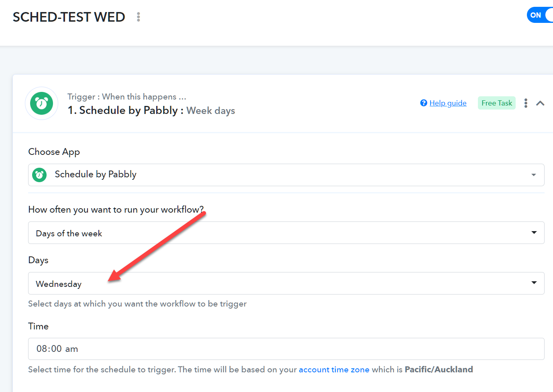Click the SCHED-TEST WED workflow title
Viewport: 553px width, 392px height.
tap(69, 17)
